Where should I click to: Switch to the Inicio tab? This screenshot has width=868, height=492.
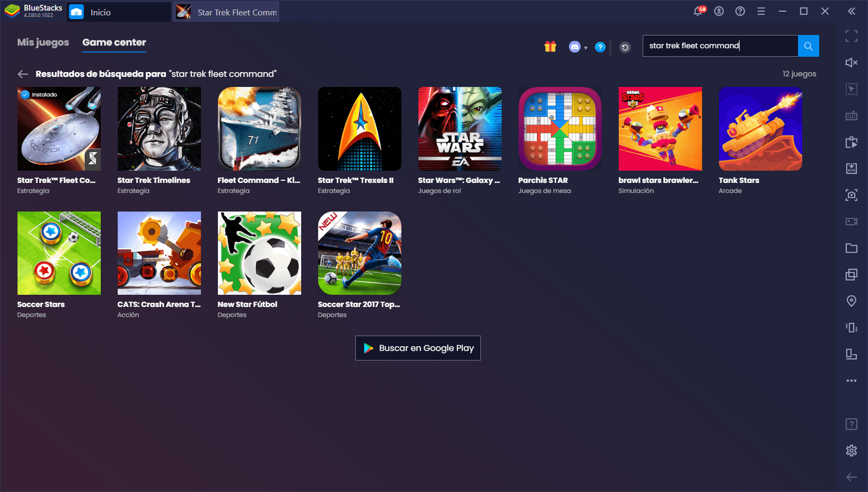(x=119, y=12)
